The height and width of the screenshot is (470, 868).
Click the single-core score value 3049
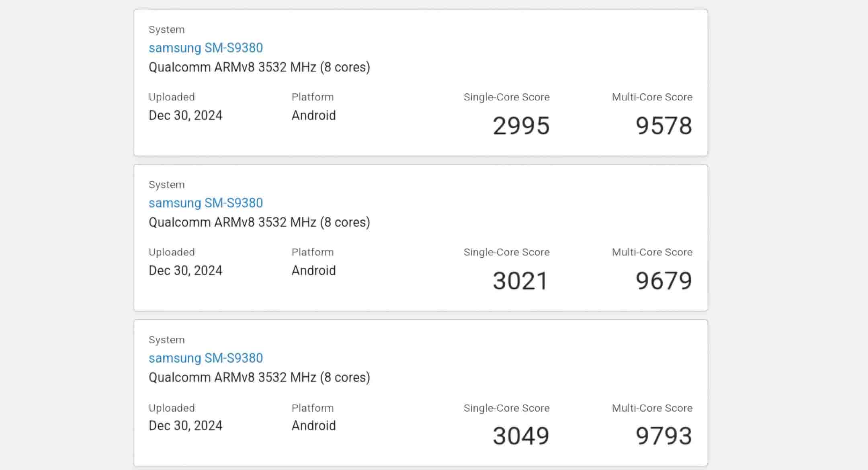[x=521, y=436]
